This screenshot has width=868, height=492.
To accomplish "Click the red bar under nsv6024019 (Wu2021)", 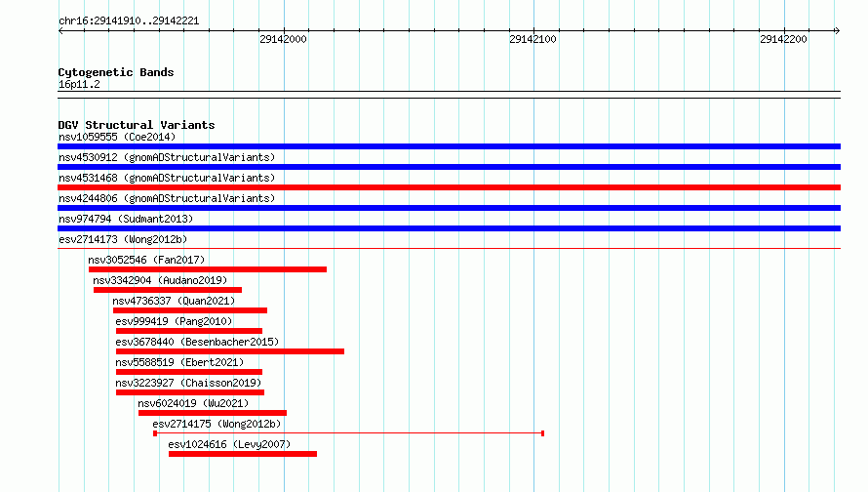I will pos(213,413).
